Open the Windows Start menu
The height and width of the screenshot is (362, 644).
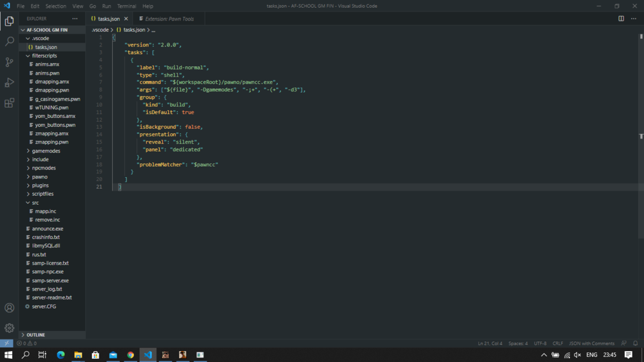pyautogui.click(x=8, y=355)
